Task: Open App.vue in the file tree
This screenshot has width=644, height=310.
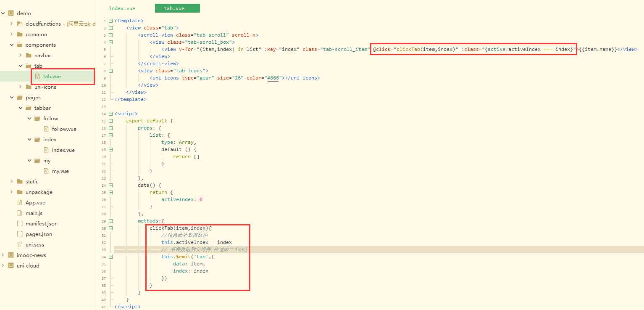Action: 35,203
